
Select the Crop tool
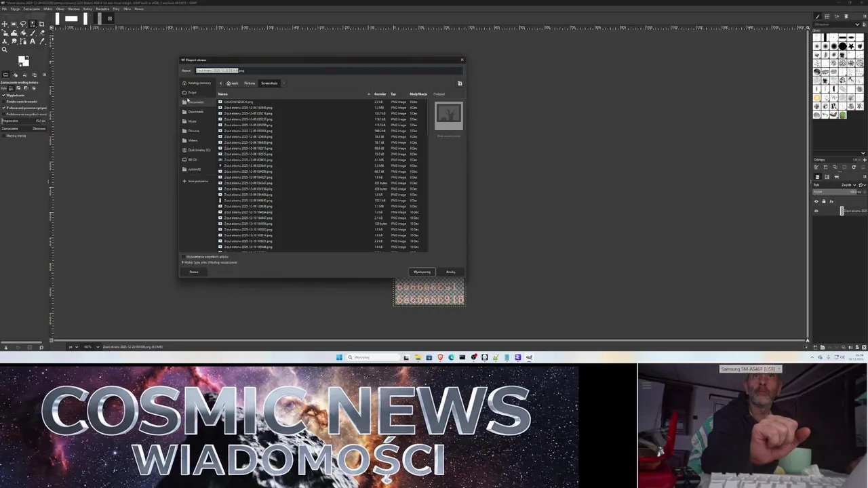tap(41, 24)
